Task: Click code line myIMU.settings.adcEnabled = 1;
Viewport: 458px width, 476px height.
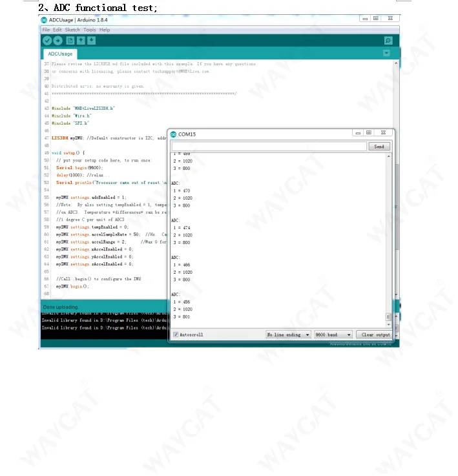Action: [91, 198]
